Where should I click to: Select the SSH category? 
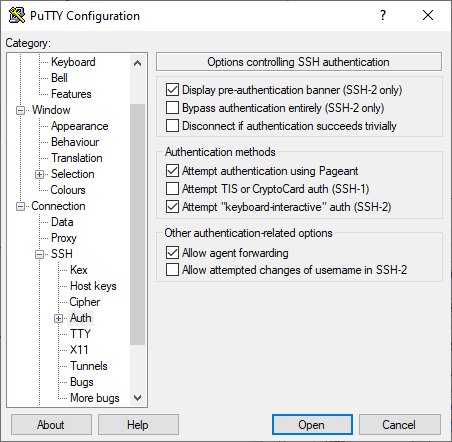(62, 254)
